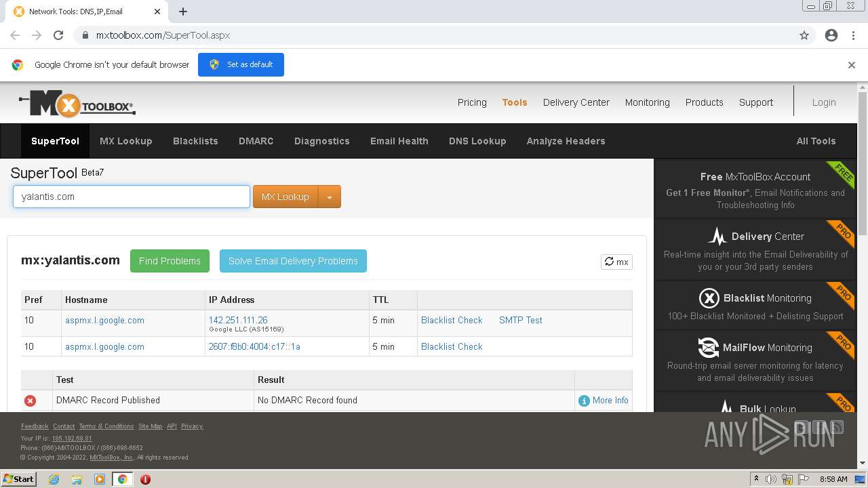The image size is (868, 488).
Task: Click the mx refresh button
Action: point(616,262)
